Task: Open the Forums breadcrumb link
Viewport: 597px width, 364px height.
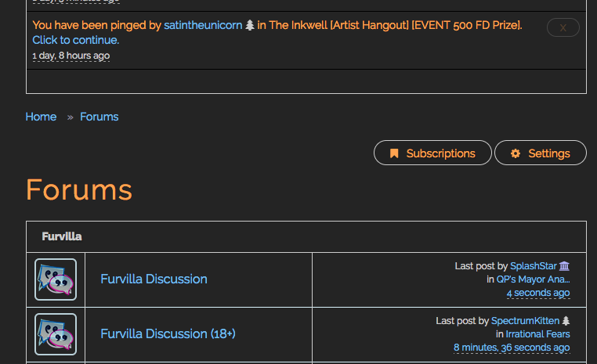Action: point(99,117)
